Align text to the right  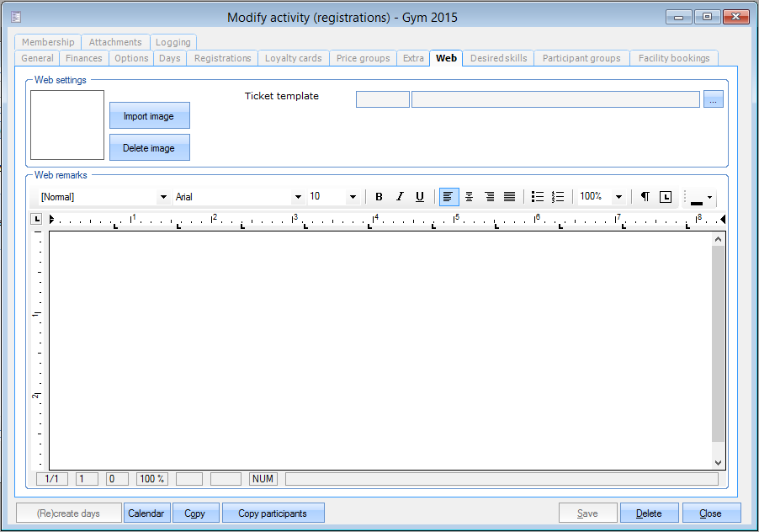coord(489,197)
